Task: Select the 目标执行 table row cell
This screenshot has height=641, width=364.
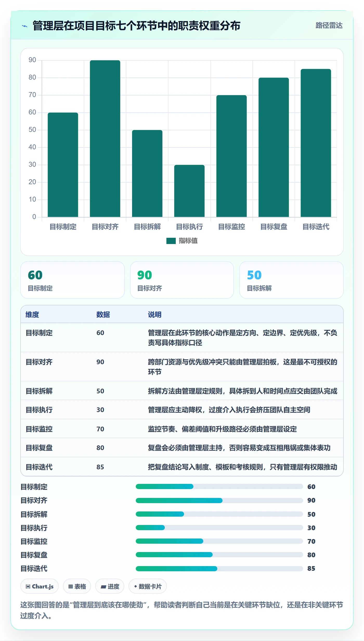Action: pos(39,410)
